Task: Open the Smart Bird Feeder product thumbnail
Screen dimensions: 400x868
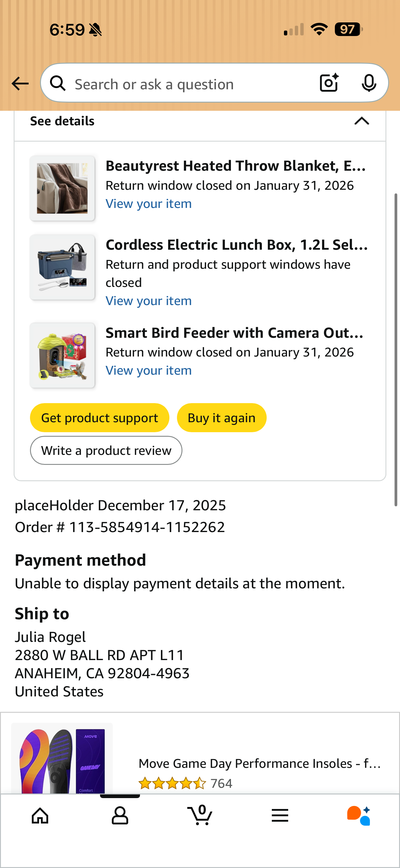Action: click(62, 356)
